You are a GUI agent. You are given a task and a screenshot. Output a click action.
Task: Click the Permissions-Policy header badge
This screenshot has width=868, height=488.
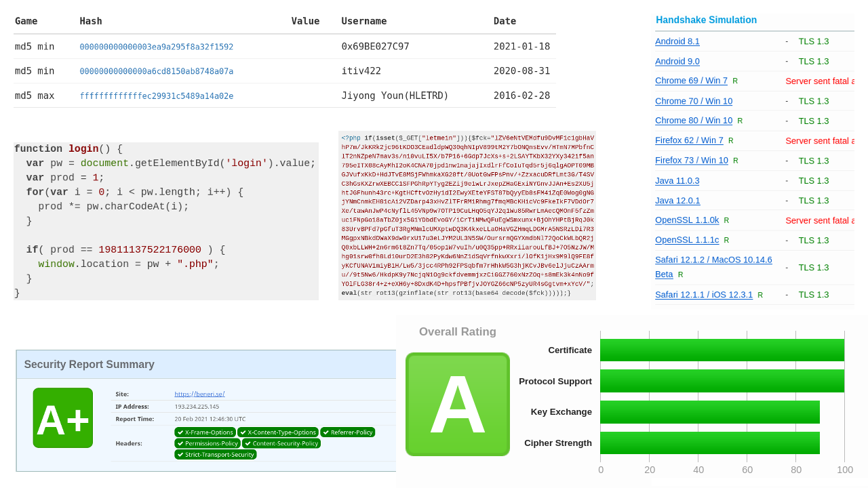coord(208,443)
